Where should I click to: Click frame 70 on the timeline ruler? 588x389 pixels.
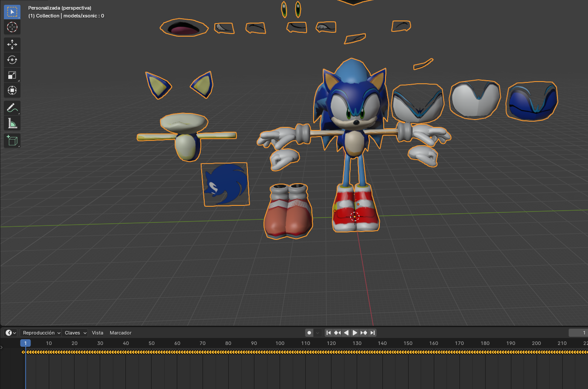pyautogui.click(x=203, y=343)
